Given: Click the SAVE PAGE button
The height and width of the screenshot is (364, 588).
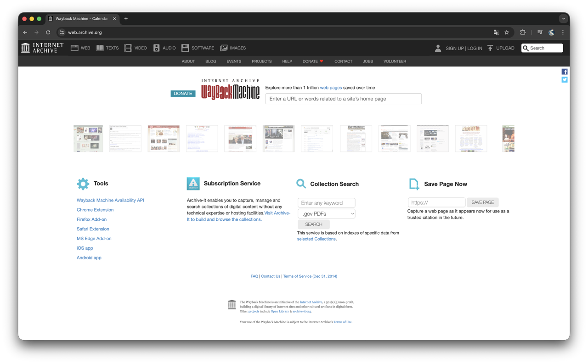Looking at the screenshot, I should 483,202.
